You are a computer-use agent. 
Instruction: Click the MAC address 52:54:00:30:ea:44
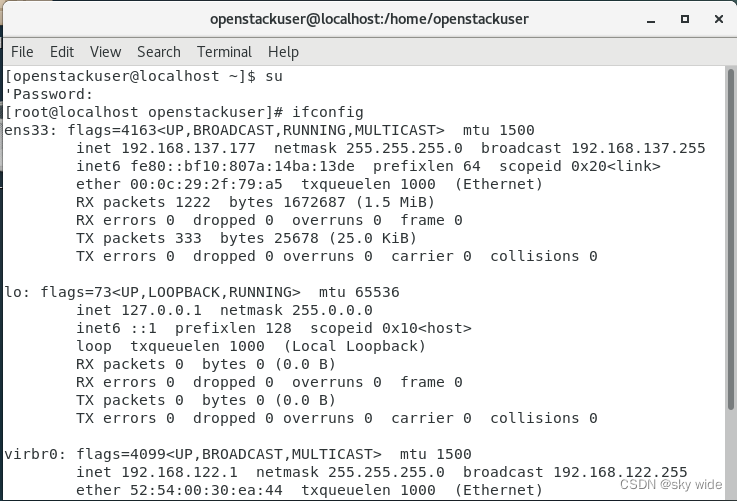pyautogui.click(x=206, y=490)
